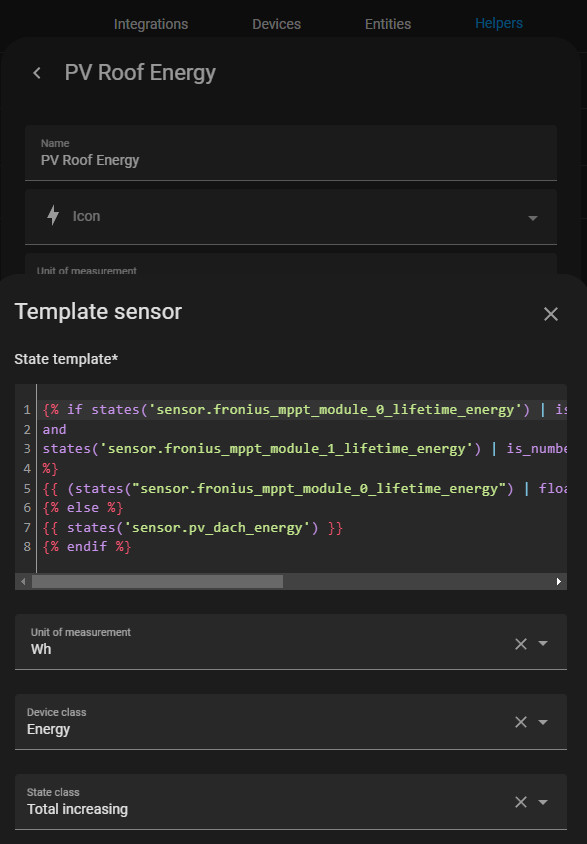Click the lightning bolt icon in Icon field
Image resolution: width=587 pixels, height=844 pixels.
click(x=53, y=215)
